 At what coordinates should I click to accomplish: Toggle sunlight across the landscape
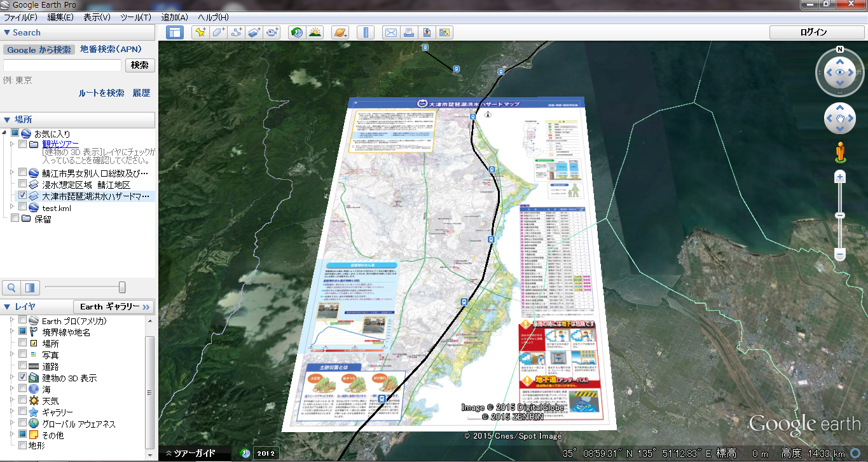(x=314, y=32)
